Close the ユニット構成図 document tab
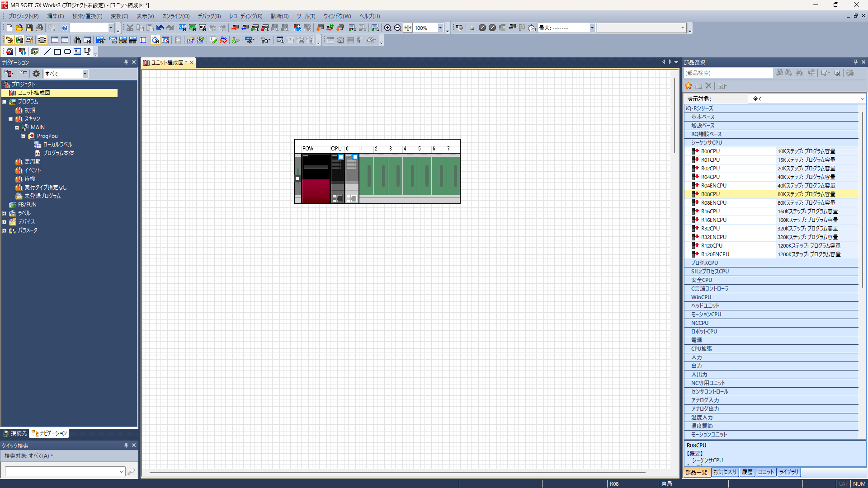This screenshot has width=868, height=488. coord(192,63)
